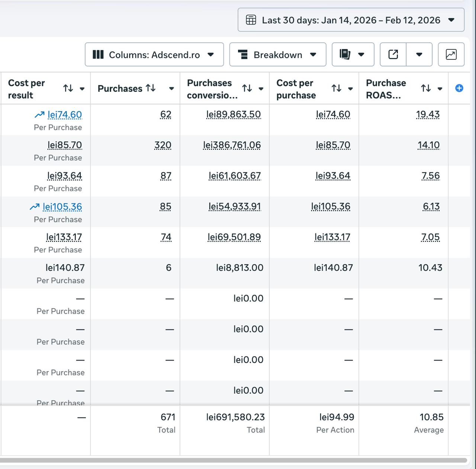Viewport: 476px width, 469px height.
Task: Click the ROAS value 19.43
Action: (428, 114)
